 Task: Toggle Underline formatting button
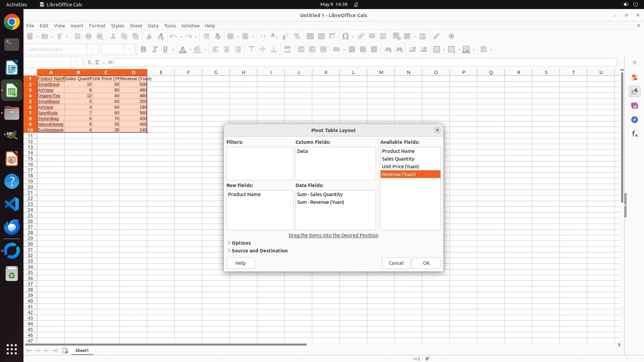point(165,50)
